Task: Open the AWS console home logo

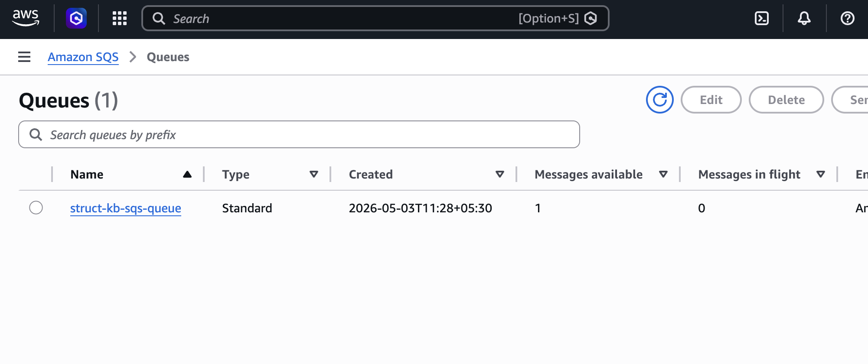Action: (x=26, y=18)
